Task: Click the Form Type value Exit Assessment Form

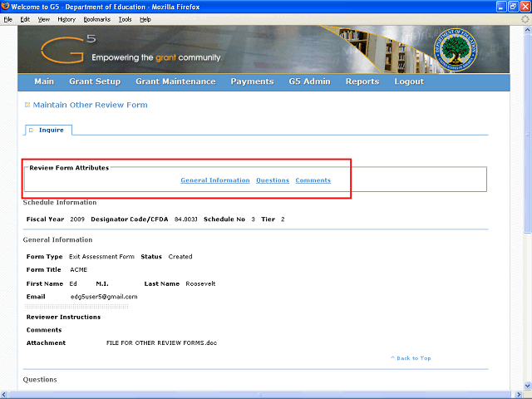Action: (x=101, y=257)
